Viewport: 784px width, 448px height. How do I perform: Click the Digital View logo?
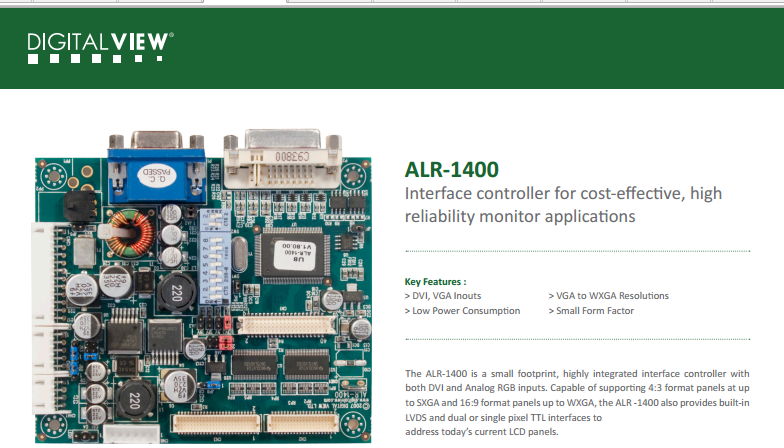(100, 48)
